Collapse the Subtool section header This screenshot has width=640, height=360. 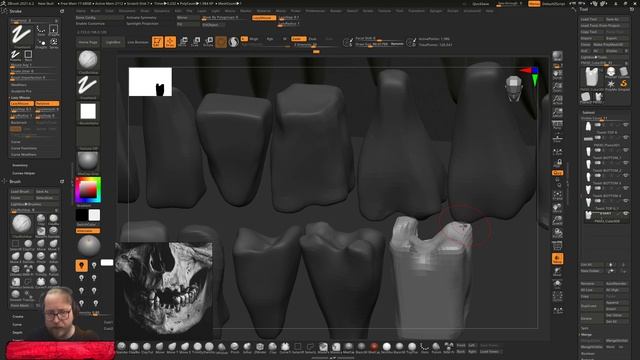coord(589,112)
